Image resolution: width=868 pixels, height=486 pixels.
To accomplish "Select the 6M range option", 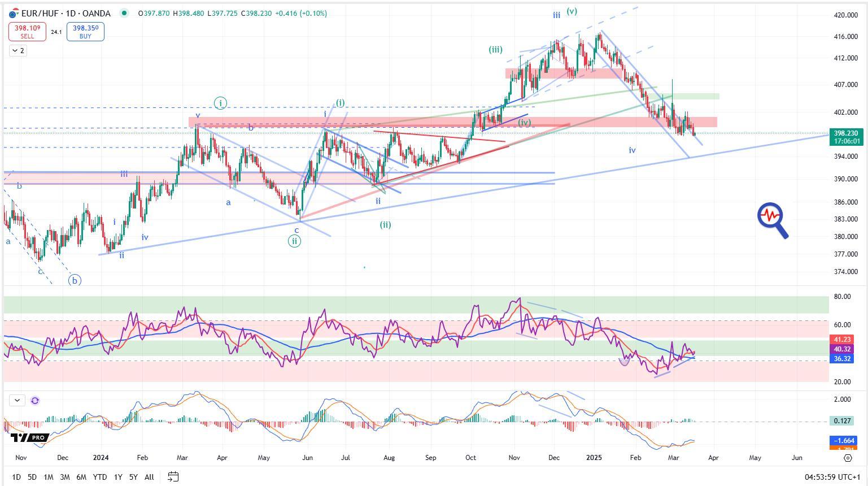I will [x=81, y=477].
